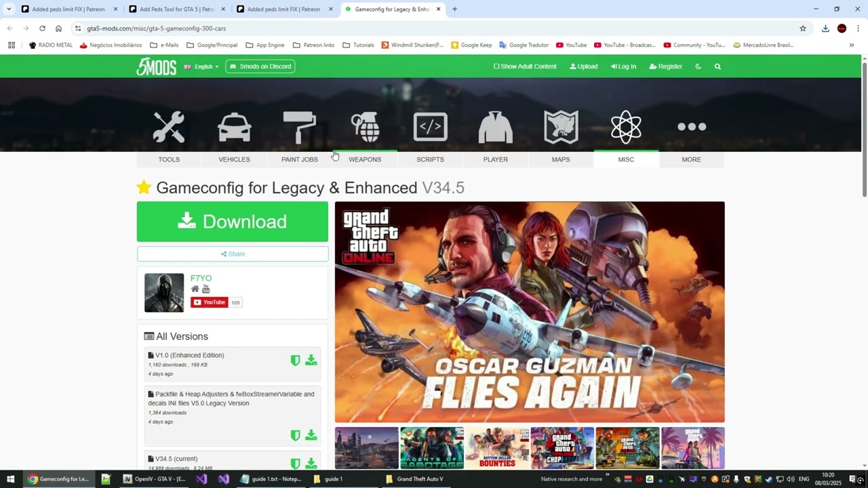This screenshot has width=868, height=488.
Task: Select the Paint Jobs roller icon
Action: (x=299, y=127)
